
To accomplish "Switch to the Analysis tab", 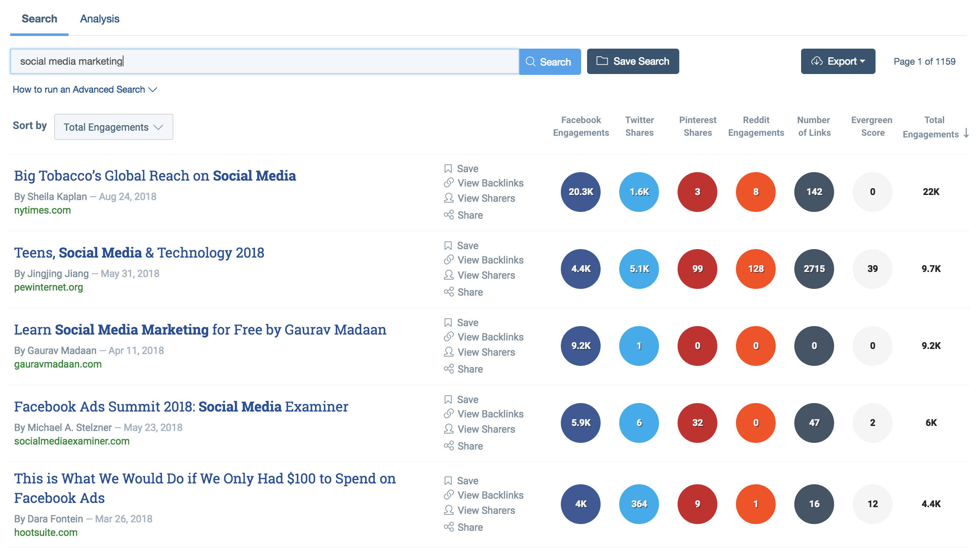I will [100, 19].
